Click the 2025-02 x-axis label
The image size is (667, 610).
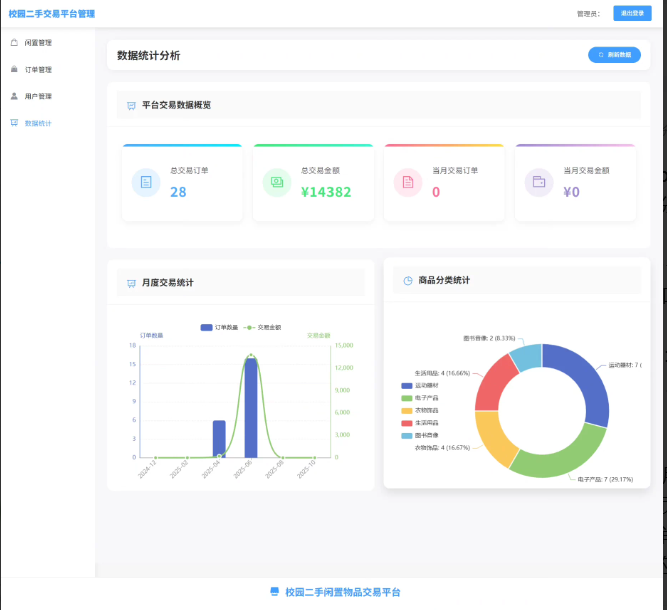179,469
